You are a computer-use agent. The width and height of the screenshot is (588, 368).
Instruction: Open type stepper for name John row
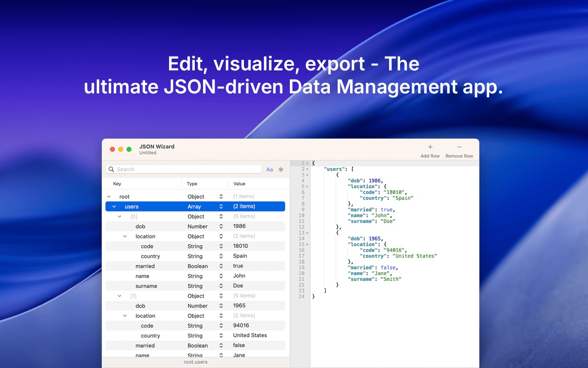pyautogui.click(x=221, y=276)
